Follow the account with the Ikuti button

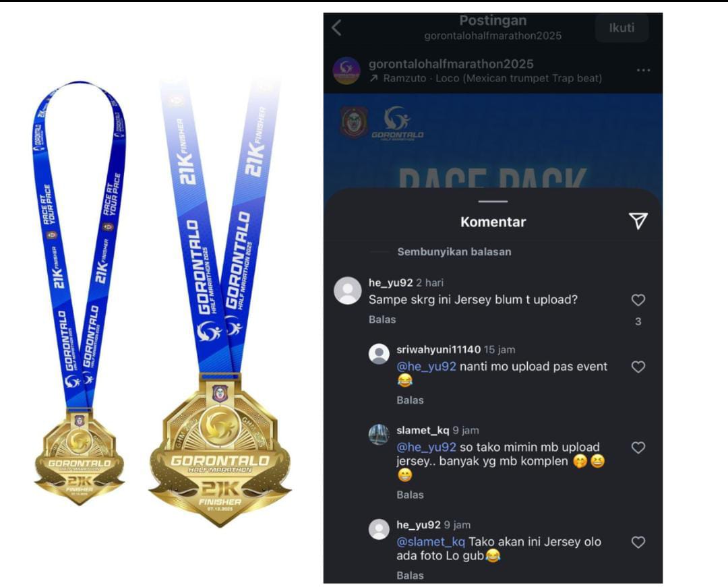(621, 28)
